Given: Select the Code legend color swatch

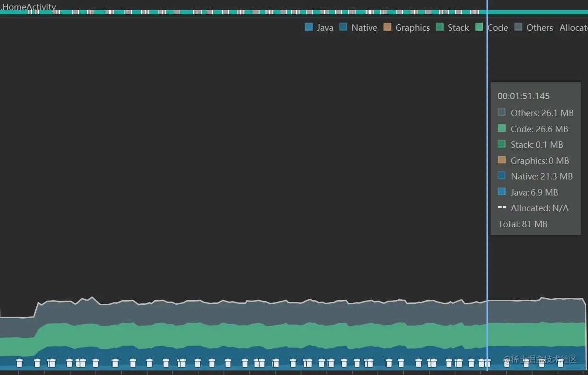Looking at the screenshot, I should coord(479,27).
